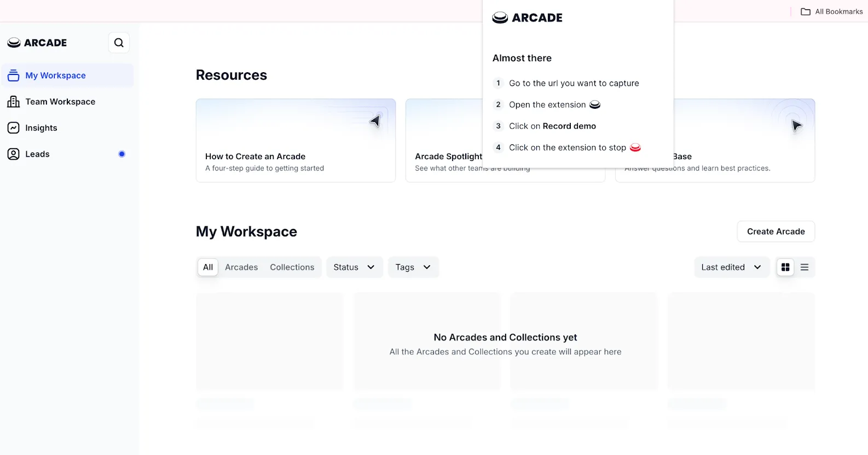Click the Insights chart icon
The height and width of the screenshot is (455, 868).
coord(14,128)
